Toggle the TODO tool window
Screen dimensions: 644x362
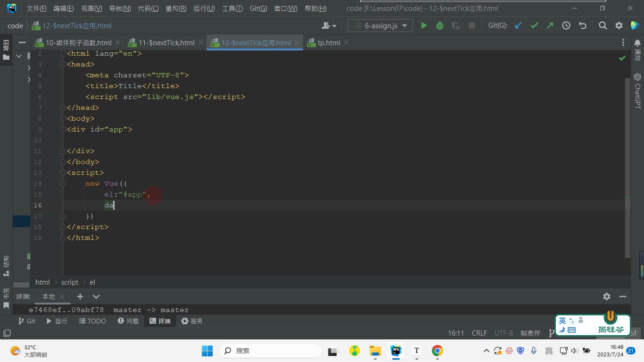[x=92, y=321]
